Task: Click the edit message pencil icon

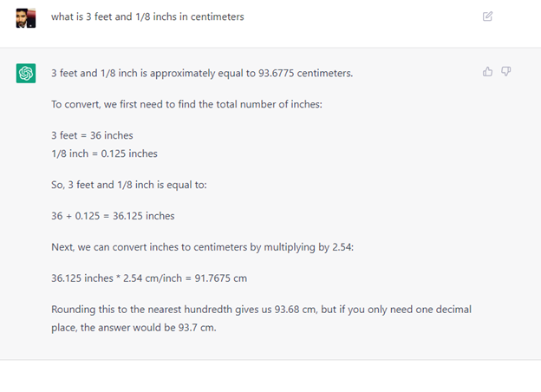Action: (488, 16)
